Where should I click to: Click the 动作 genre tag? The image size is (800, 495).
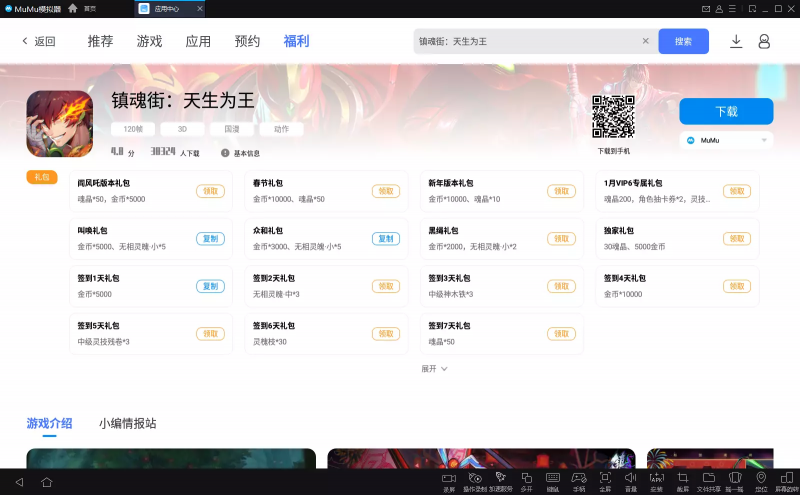click(282, 129)
